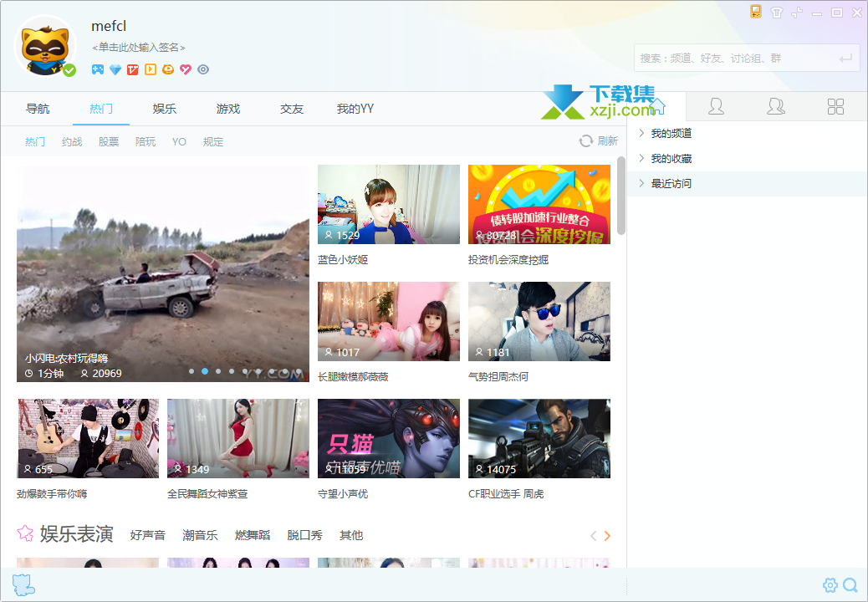The width and height of the screenshot is (868, 602).
Task: Open the orange smiley face icon
Action: [x=168, y=69]
